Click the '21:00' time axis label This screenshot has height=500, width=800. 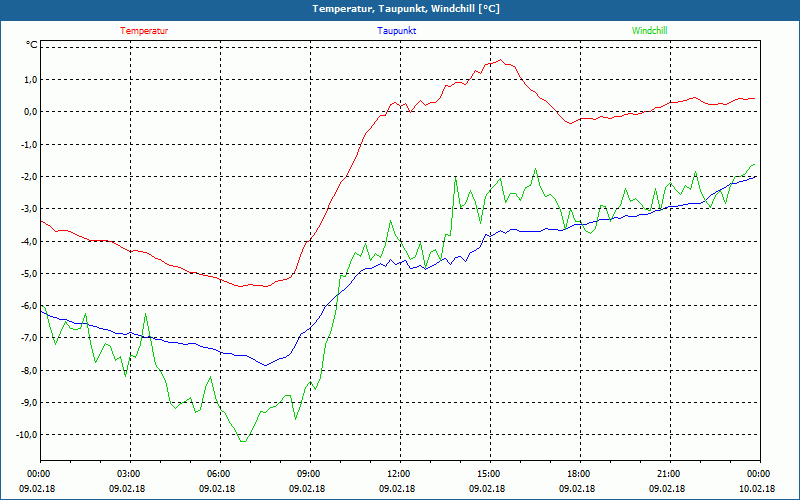coord(667,474)
